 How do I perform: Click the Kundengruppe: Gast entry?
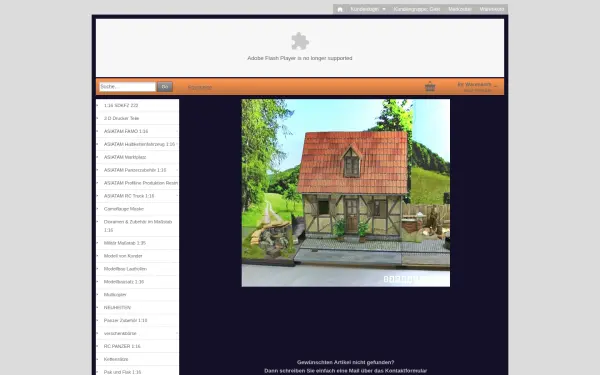click(x=417, y=9)
